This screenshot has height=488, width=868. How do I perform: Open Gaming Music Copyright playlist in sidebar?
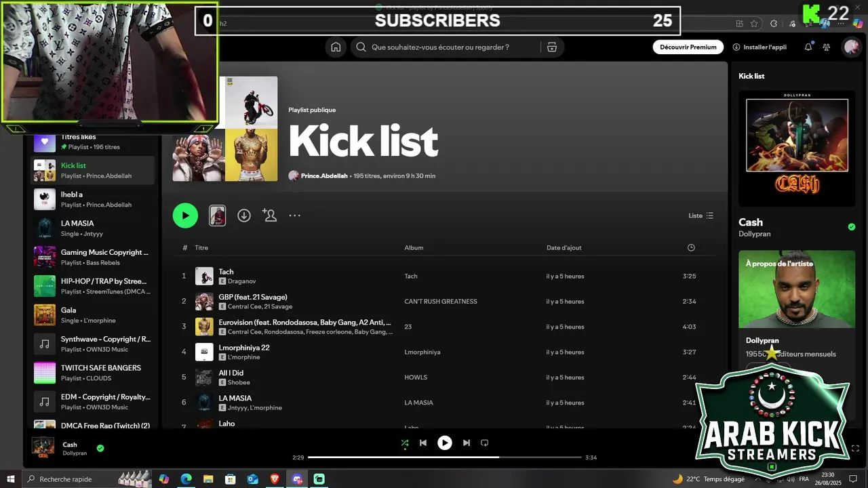click(92, 257)
